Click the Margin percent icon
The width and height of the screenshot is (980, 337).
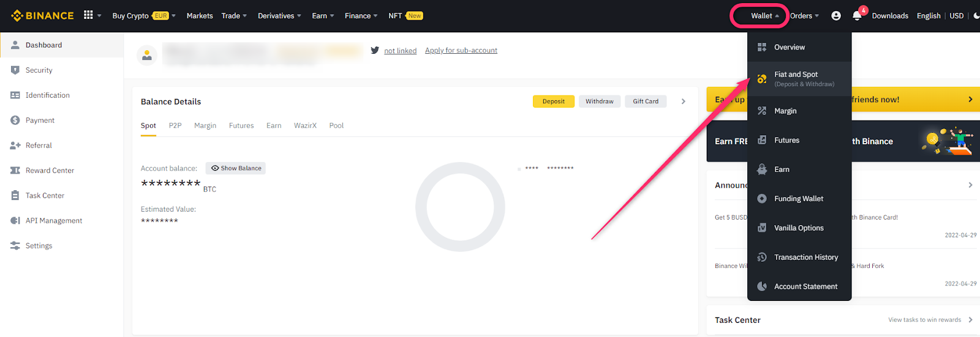[762, 111]
